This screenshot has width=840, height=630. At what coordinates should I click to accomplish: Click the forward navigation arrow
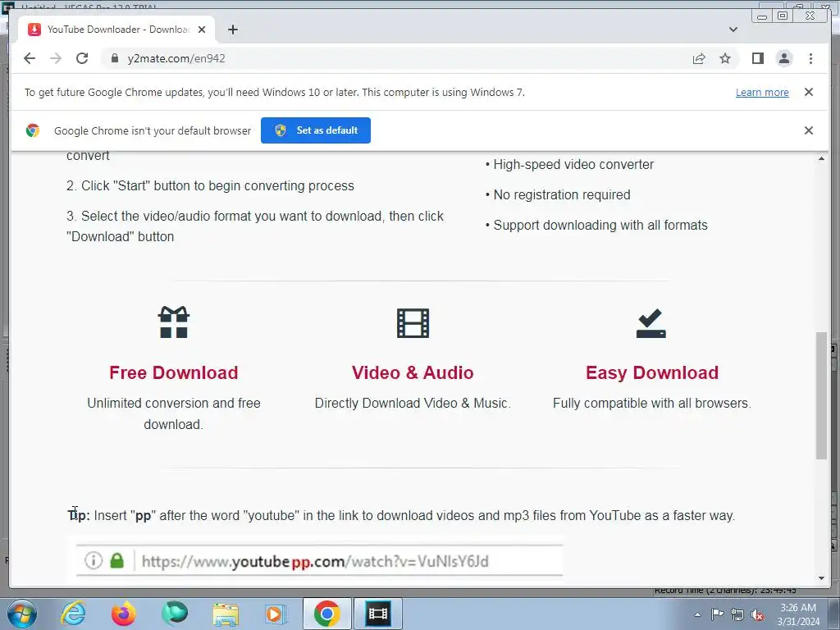pos(56,58)
